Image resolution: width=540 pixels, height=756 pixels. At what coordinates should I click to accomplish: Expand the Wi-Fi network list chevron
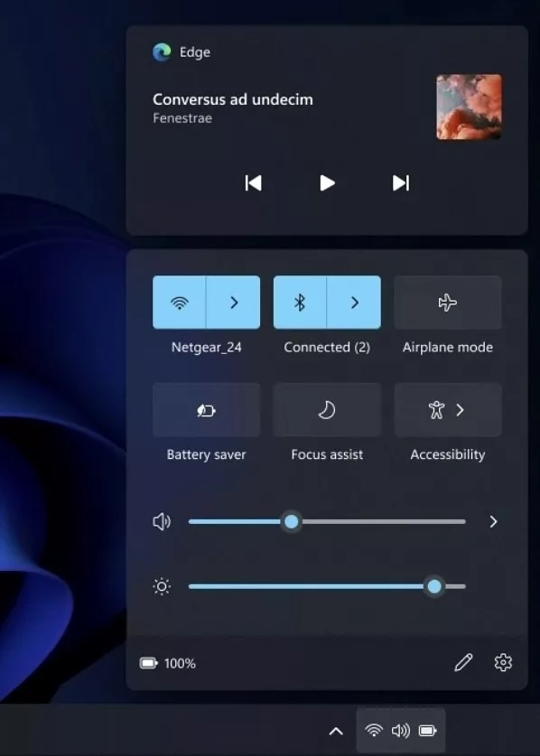click(233, 303)
